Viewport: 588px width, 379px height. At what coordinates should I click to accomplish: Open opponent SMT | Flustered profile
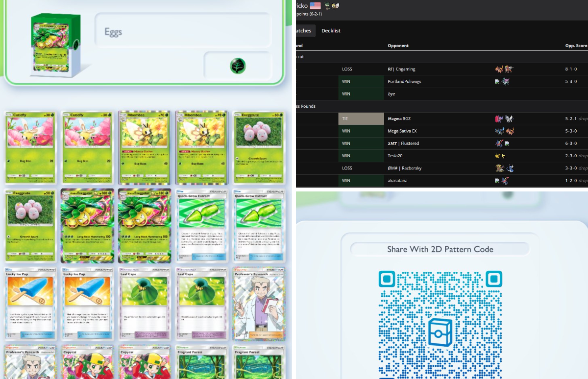(403, 143)
